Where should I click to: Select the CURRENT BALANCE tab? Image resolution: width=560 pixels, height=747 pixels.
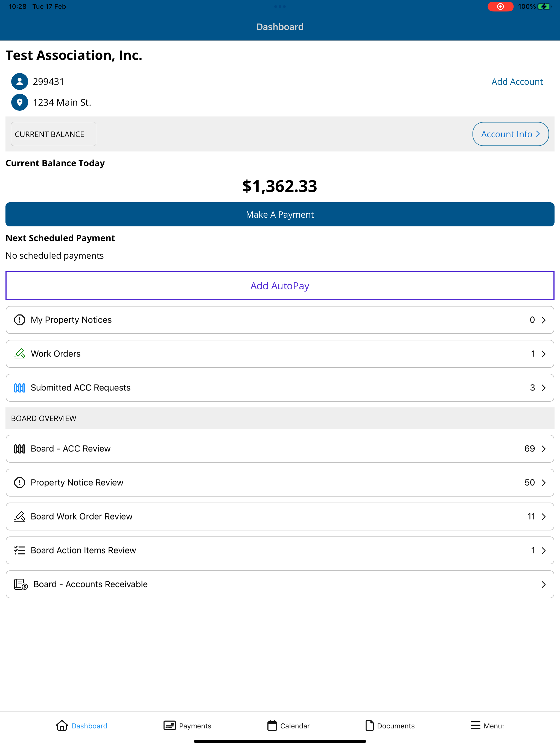click(x=53, y=134)
